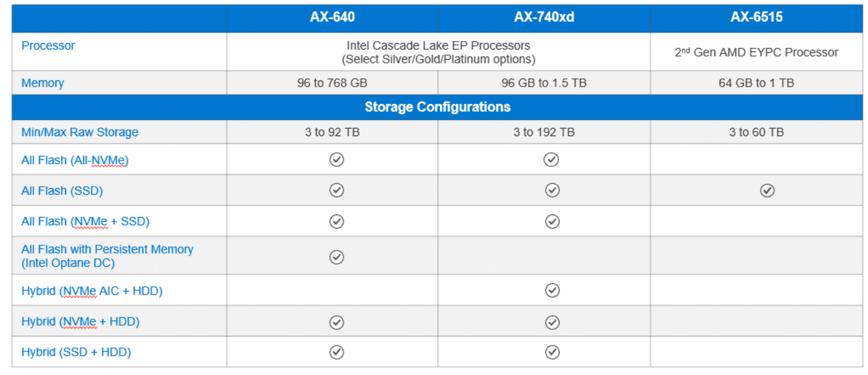
Task: Click the Processor row label
Action: [x=48, y=46]
